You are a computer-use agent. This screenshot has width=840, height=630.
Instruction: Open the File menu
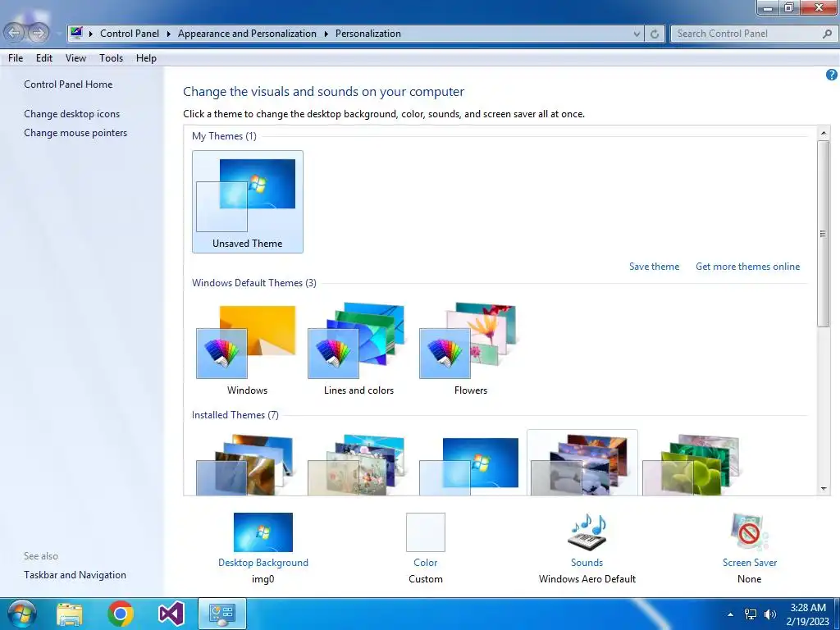pos(16,58)
